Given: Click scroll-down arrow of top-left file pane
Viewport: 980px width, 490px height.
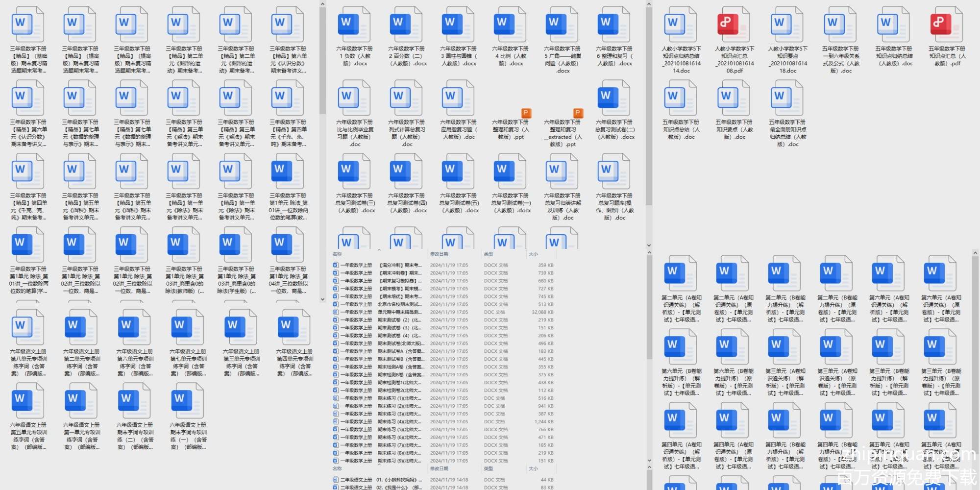Looking at the screenshot, I should coord(322,299).
